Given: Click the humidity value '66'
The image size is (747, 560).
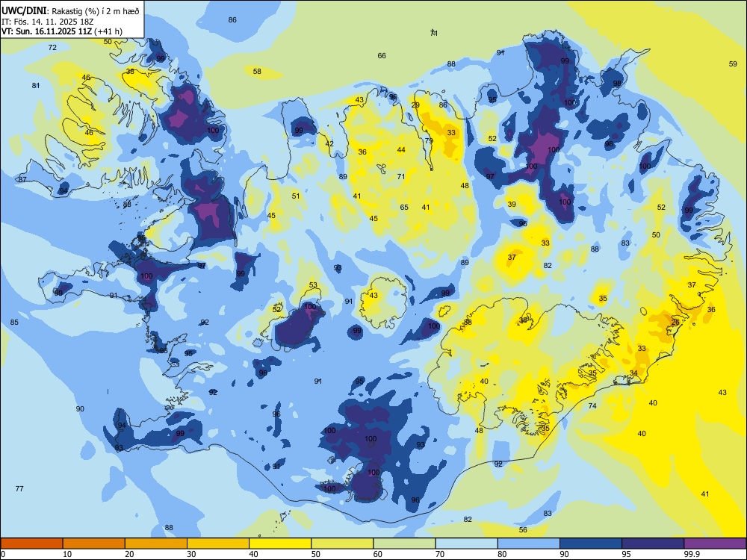Looking at the screenshot, I should pos(382,55).
